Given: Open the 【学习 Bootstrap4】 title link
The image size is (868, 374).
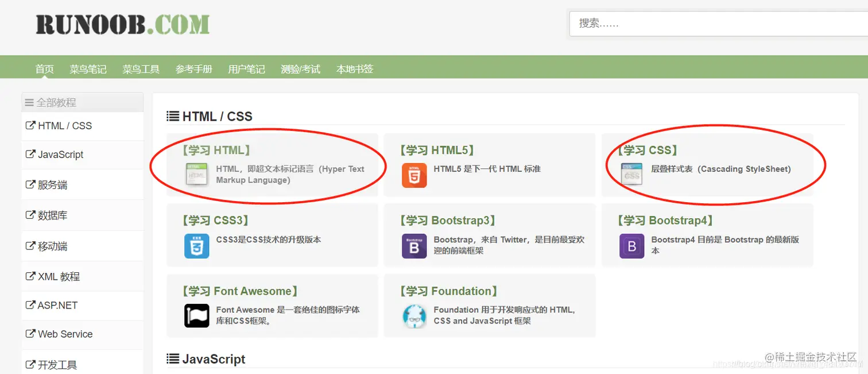Looking at the screenshot, I should 665,221.
